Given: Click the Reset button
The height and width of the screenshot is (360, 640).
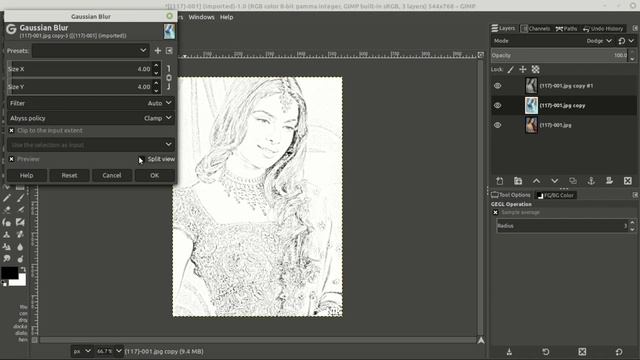Looking at the screenshot, I should pyautogui.click(x=69, y=175).
